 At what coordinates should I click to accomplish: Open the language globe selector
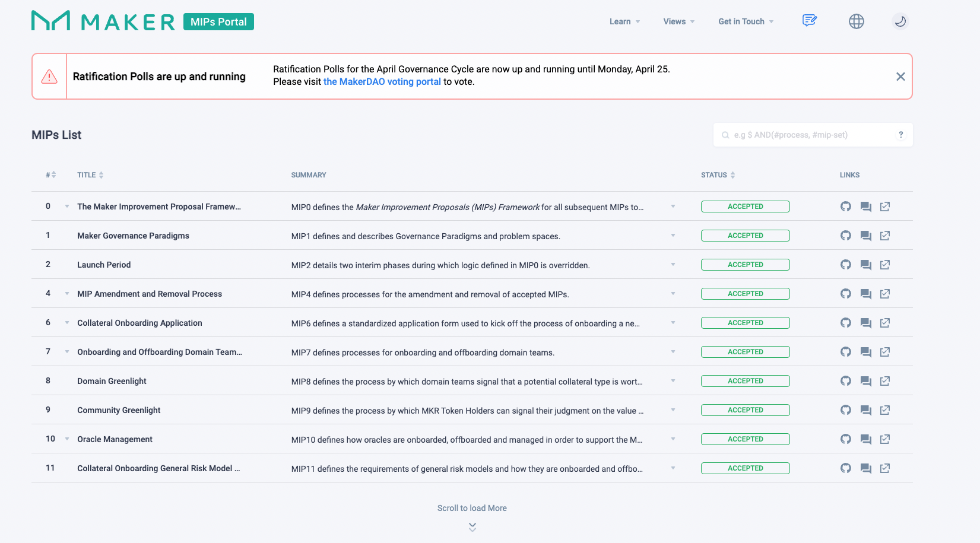857,21
